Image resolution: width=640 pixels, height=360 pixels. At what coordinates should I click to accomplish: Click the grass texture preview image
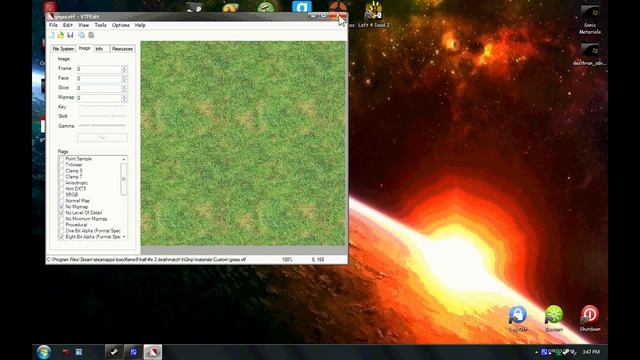click(243, 143)
